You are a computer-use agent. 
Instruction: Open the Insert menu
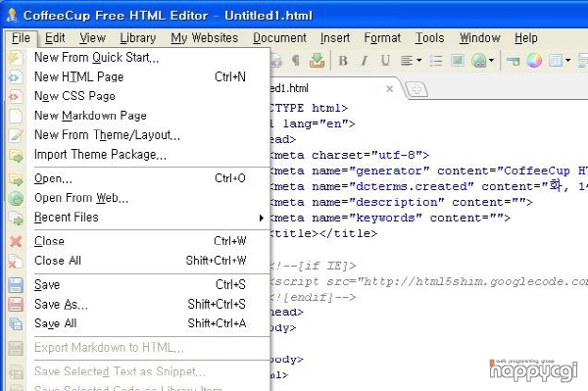[x=335, y=38]
